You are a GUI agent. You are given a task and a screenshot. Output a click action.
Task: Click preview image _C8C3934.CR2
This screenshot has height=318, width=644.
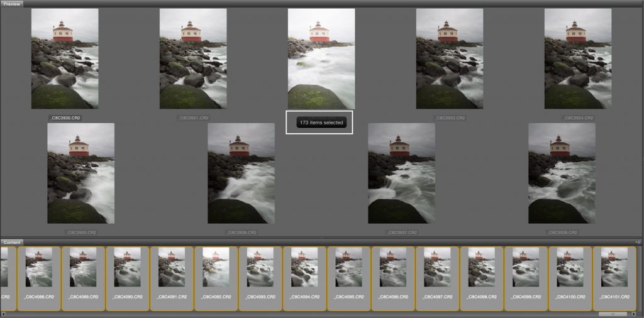pos(578,58)
